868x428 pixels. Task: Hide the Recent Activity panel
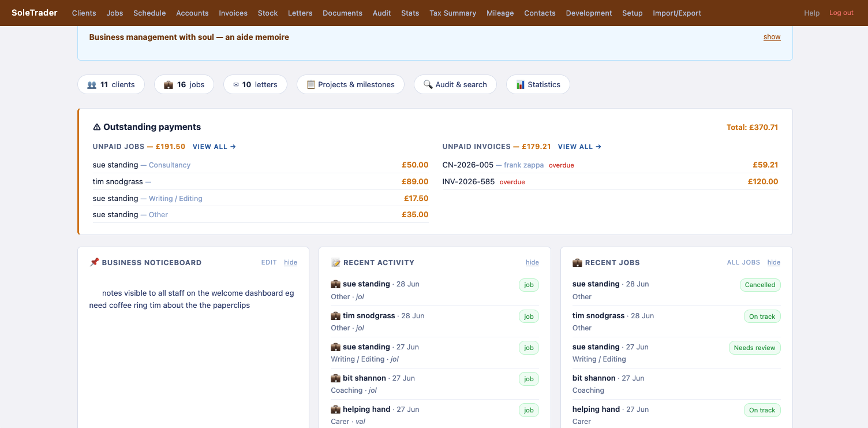click(532, 262)
